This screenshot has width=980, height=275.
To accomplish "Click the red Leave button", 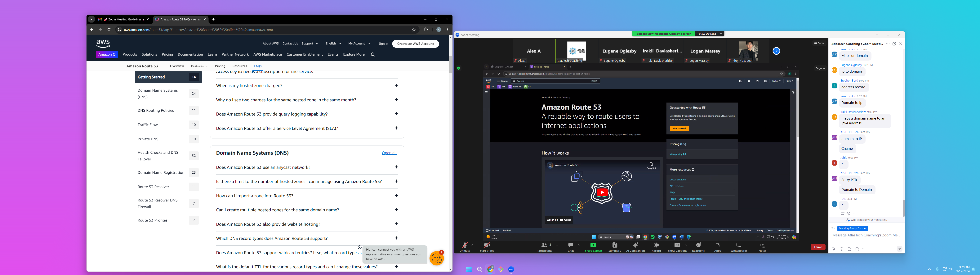I will click(x=818, y=247).
